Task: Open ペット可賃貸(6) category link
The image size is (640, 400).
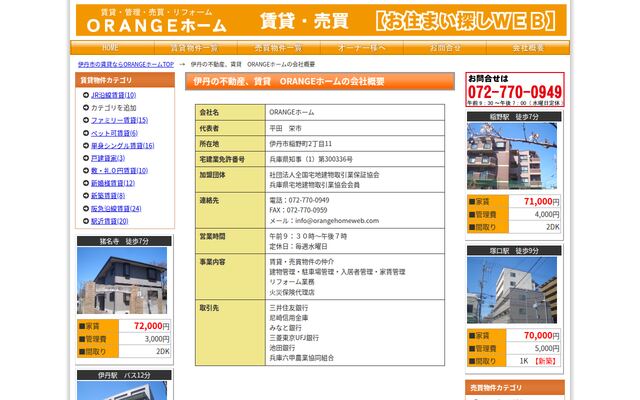Action: (x=114, y=133)
